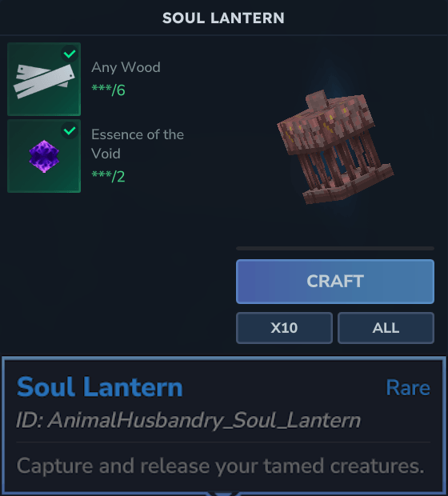Viewport: 448px width, 496px height.
Task: Click the green checkmark on Any Wood slot
Action: 70,54
